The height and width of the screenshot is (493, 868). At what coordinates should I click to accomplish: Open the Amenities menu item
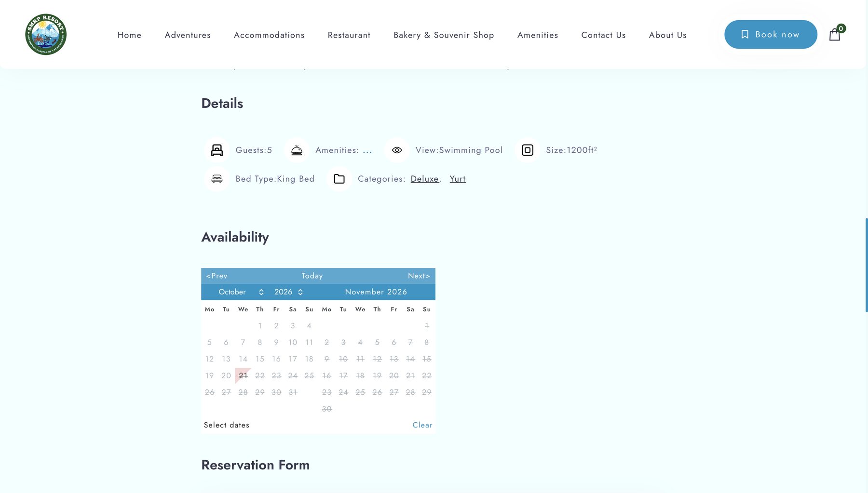tap(538, 35)
